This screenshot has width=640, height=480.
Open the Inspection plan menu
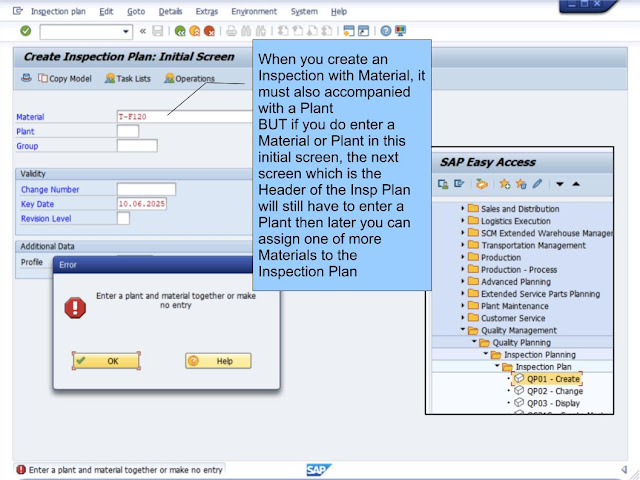[x=58, y=11]
